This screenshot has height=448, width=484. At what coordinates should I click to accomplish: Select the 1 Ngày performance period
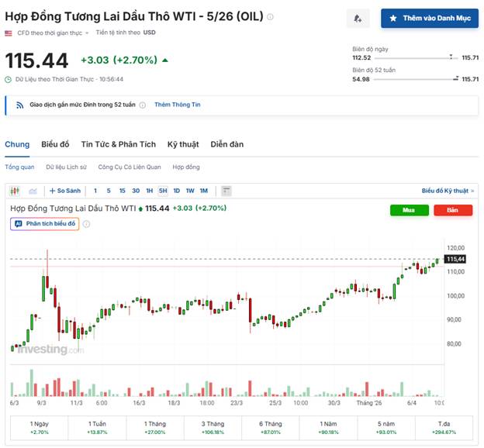point(40,428)
